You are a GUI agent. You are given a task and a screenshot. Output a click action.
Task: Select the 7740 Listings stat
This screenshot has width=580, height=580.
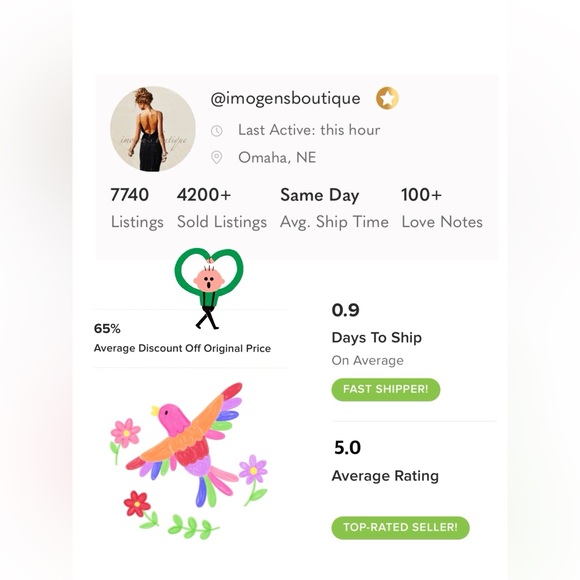(x=137, y=208)
